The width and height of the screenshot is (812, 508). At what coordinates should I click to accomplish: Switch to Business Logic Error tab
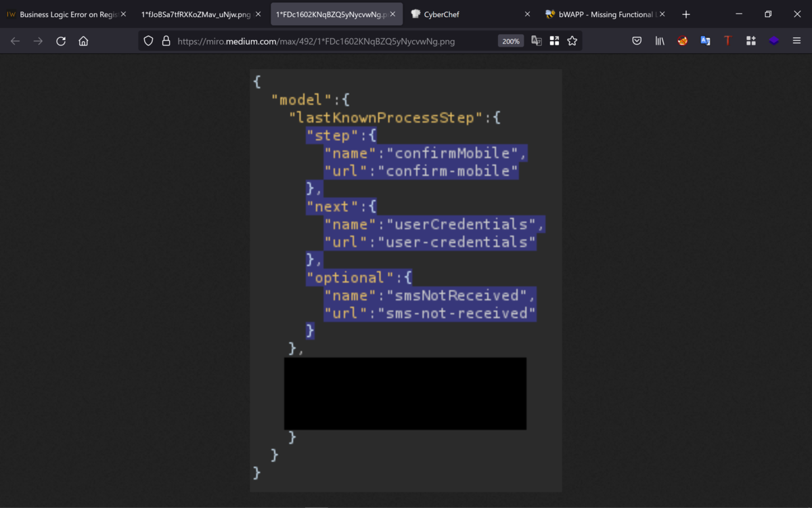66,14
